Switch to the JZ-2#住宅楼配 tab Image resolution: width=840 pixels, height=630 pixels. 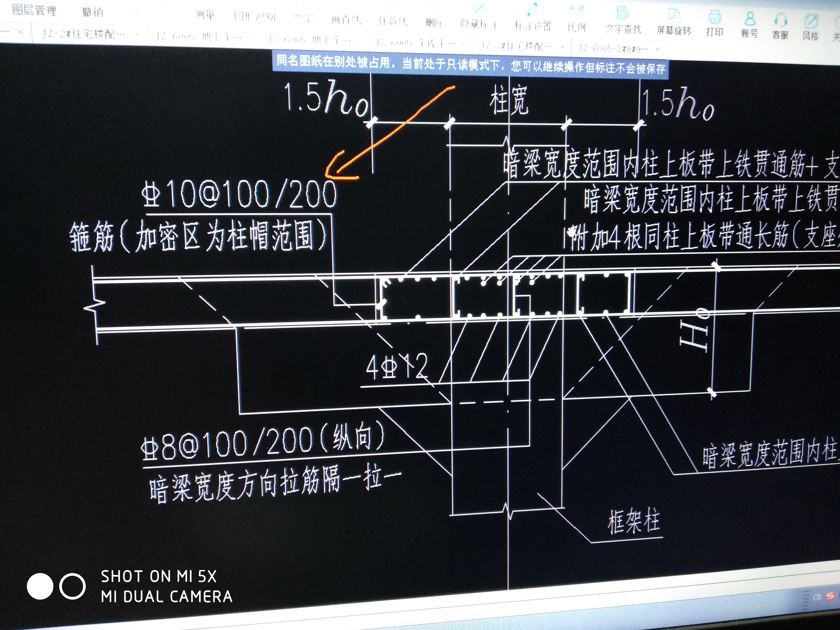point(83,34)
